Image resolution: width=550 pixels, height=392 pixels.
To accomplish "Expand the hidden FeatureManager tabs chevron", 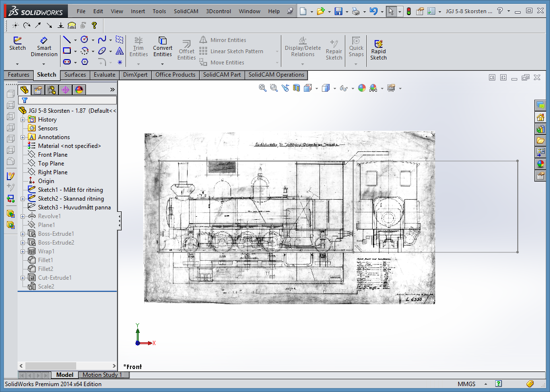I will (x=112, y=90).
